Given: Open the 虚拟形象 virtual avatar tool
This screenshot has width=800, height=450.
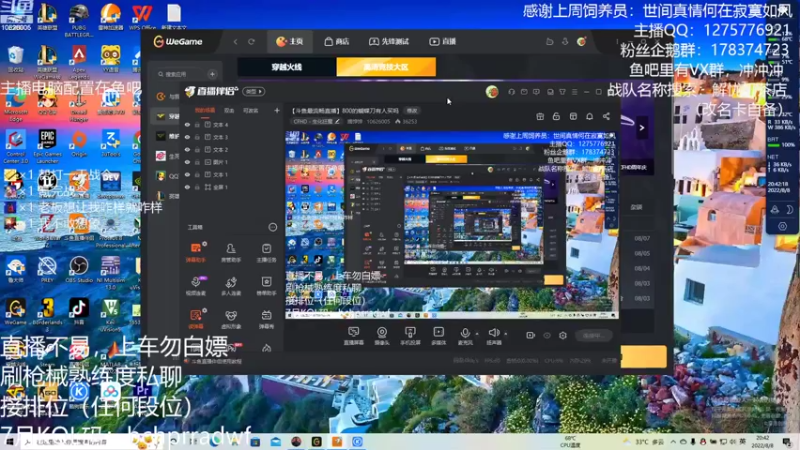Looking at the screenshot, I should (231, 319).
